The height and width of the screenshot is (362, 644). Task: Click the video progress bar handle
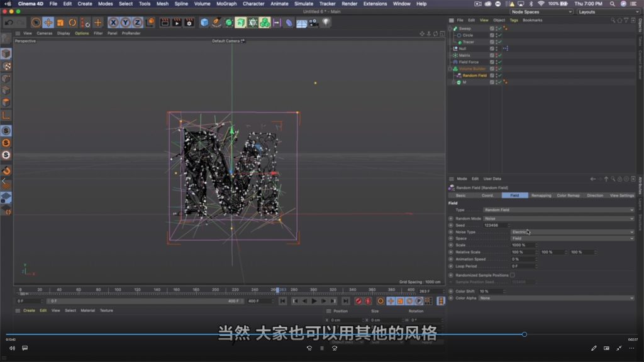(524, 334)
